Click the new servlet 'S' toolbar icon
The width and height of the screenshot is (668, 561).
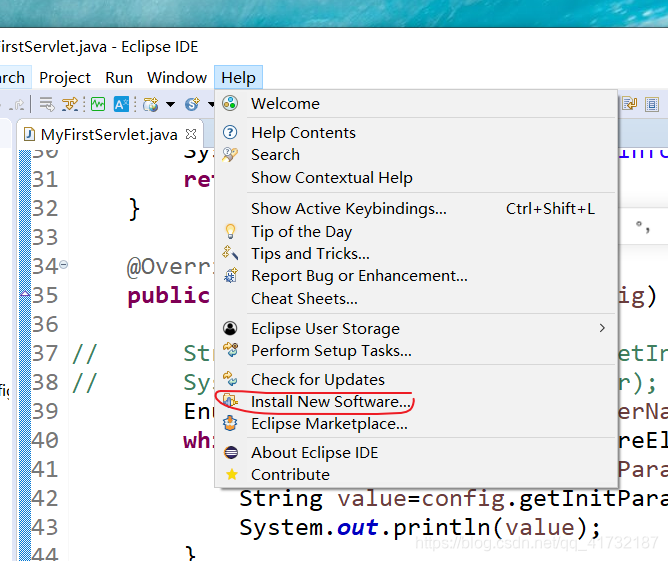pyautogui.click(x=192, y=104)
